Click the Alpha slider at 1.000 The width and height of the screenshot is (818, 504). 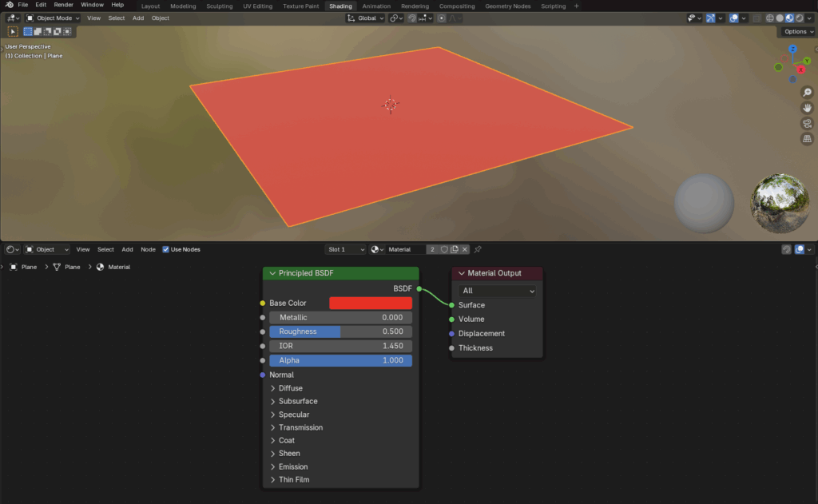(x=340, y=360)
